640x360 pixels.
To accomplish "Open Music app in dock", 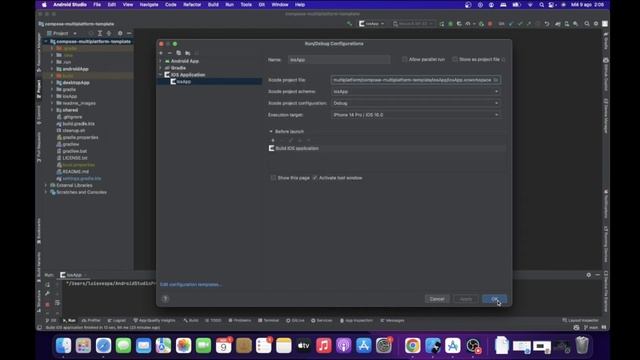I will pos(324,346).
